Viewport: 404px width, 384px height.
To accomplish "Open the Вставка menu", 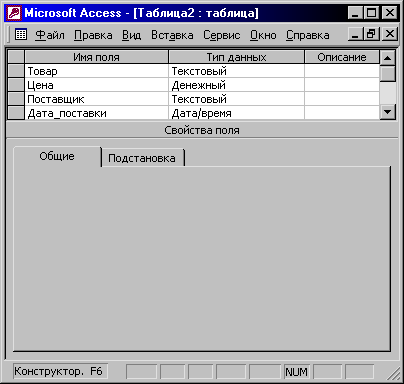I will click(172, 35).
